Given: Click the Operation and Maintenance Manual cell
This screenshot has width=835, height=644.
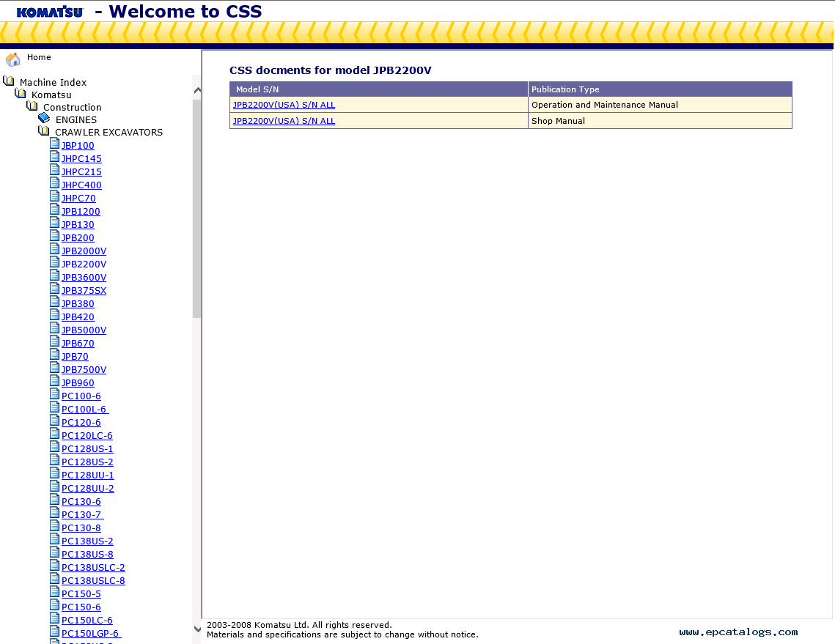Looking at the screenshot, I should pos(660,105).
